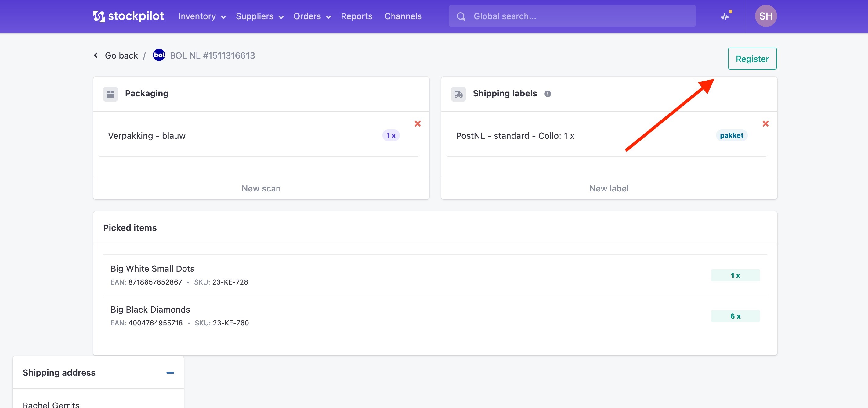This screenshot has width=868, height=408.
Task: Show info tooltip next to Shipping labels
Action: 548,94
